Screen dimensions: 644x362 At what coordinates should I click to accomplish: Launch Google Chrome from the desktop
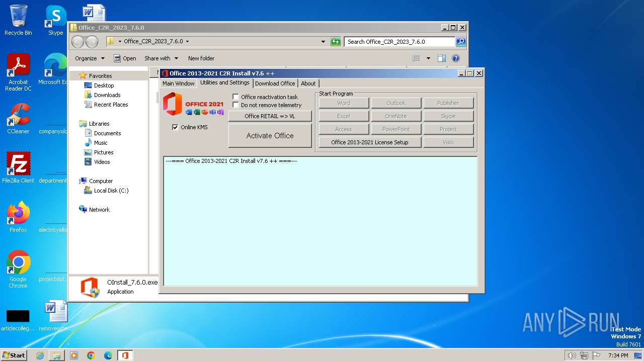pos(18,269)
